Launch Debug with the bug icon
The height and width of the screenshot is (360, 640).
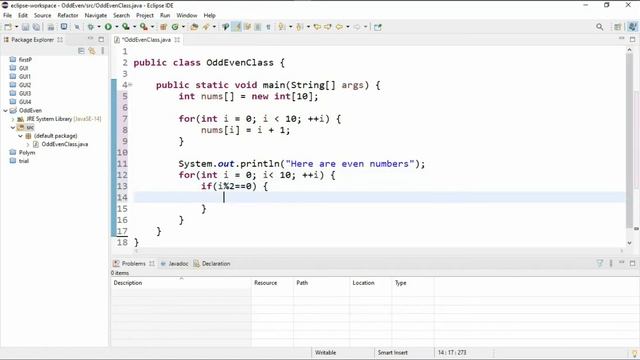91,27
